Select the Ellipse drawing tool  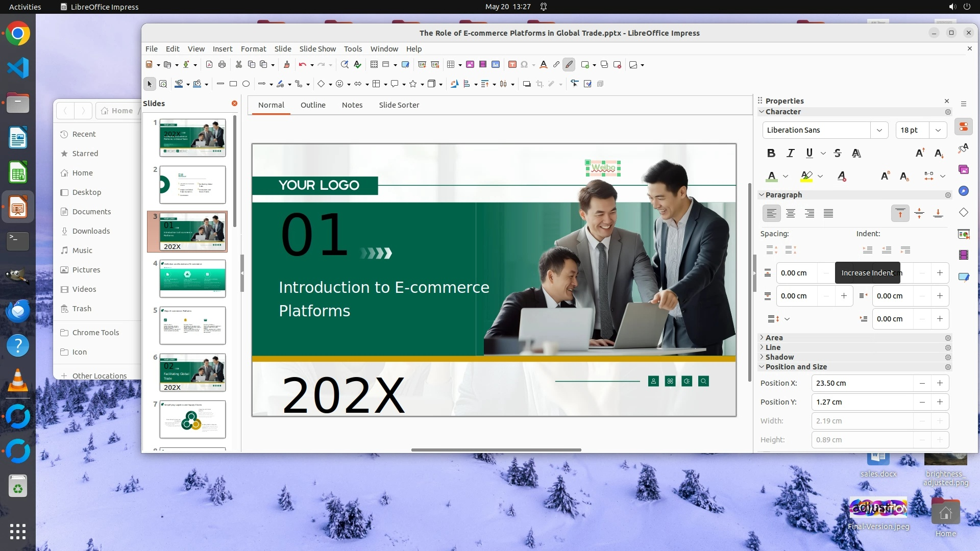pos(246,84)
